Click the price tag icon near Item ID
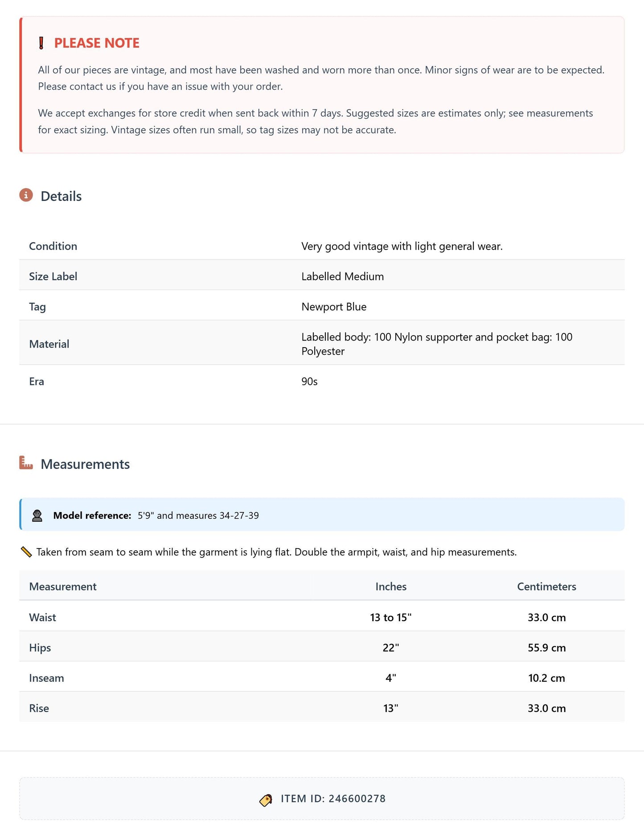This screenshot has width=644, height=836. (x=266, y=800)
